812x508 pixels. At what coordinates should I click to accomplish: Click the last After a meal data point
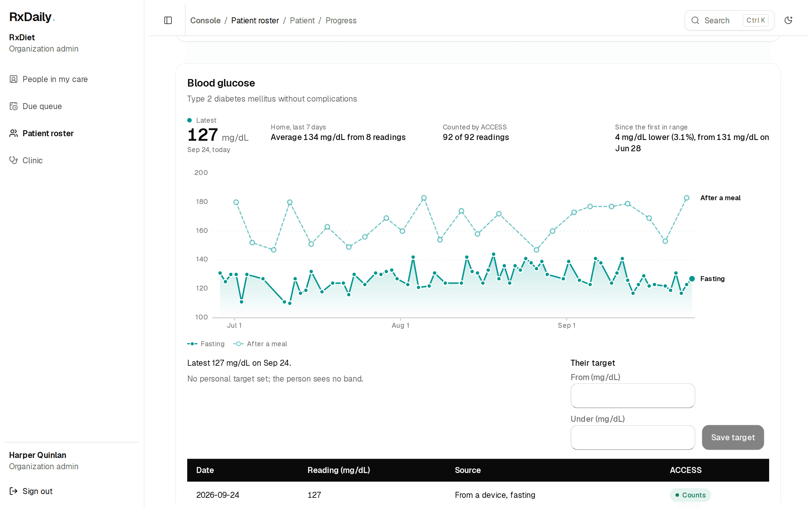click(x=686, y=198)
